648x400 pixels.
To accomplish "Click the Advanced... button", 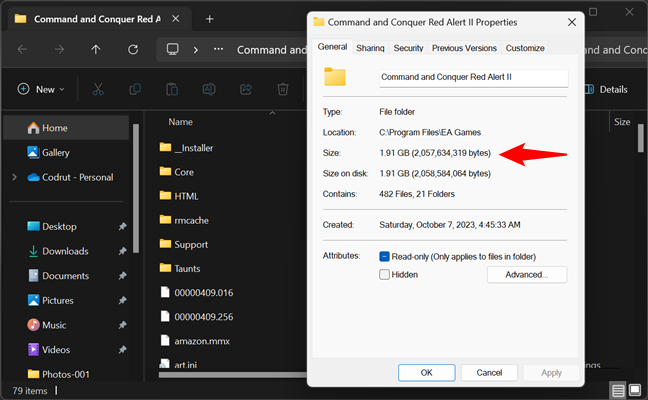I will coord(527,274).
